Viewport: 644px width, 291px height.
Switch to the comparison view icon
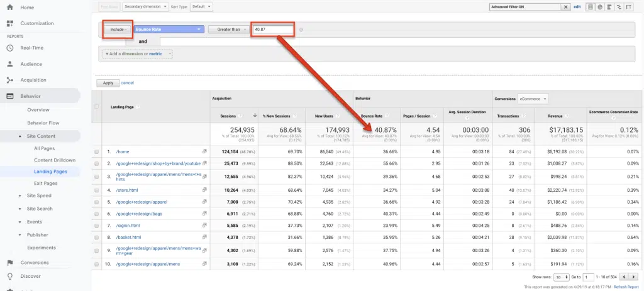pos(619,7)
